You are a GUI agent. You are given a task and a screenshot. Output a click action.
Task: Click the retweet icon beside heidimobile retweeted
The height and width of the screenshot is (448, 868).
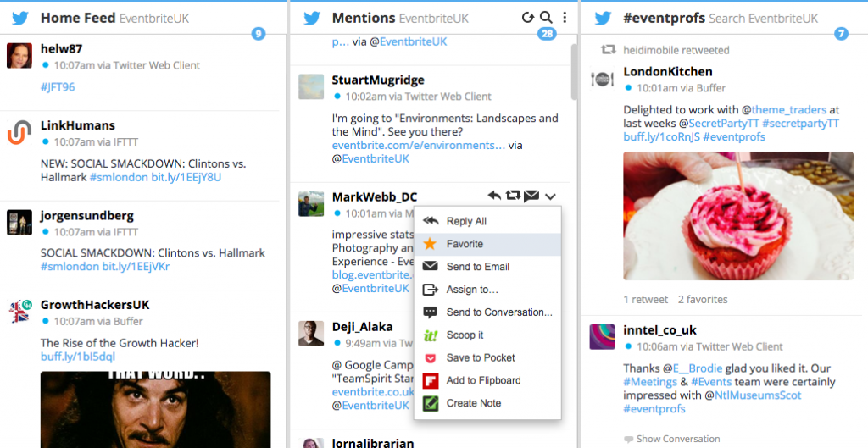609,50
